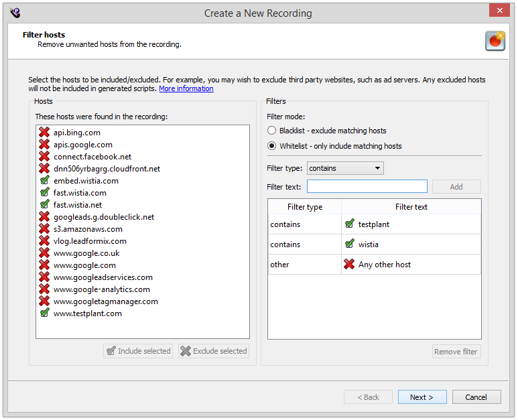This screenshot has height=420, width=518.
Task: Click the green check icon beside embed.wistia.com
Action: point(44,181)
